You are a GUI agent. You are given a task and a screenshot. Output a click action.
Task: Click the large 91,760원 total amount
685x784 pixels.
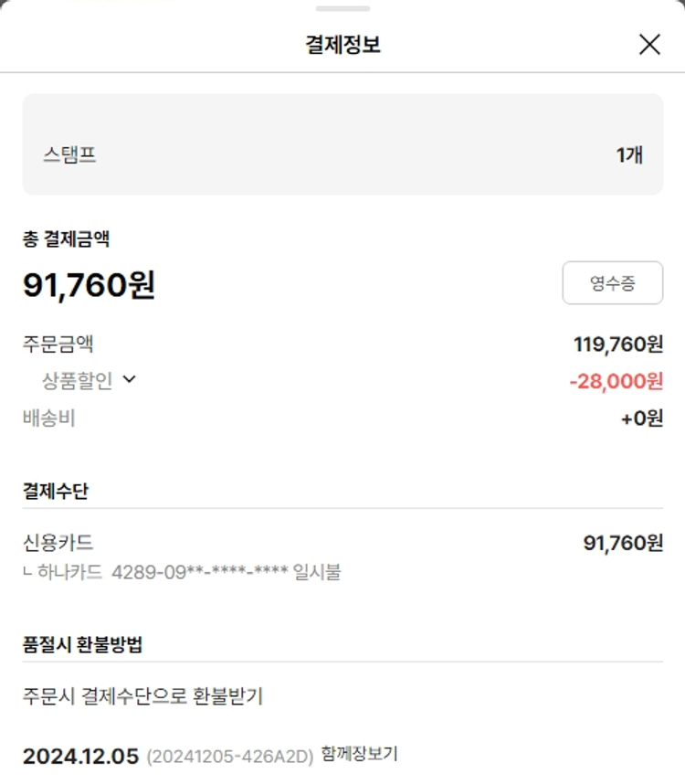(x=89, y=285)
